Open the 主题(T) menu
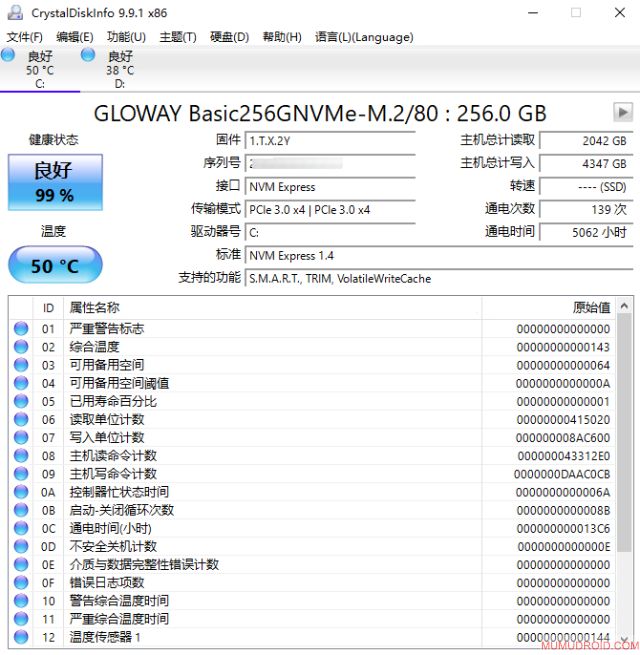Image resolution: width=640 pixels, height=655 pixels. (178, 37)
